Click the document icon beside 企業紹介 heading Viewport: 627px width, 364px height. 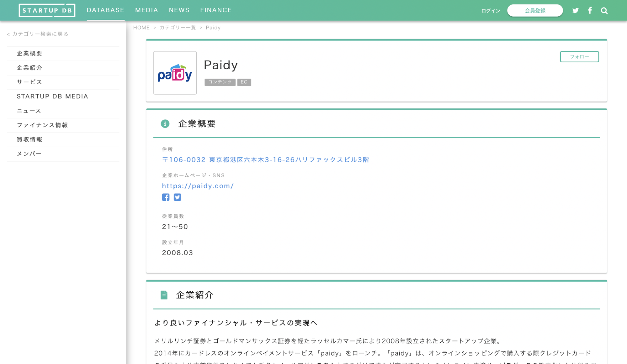click(164, 295)
